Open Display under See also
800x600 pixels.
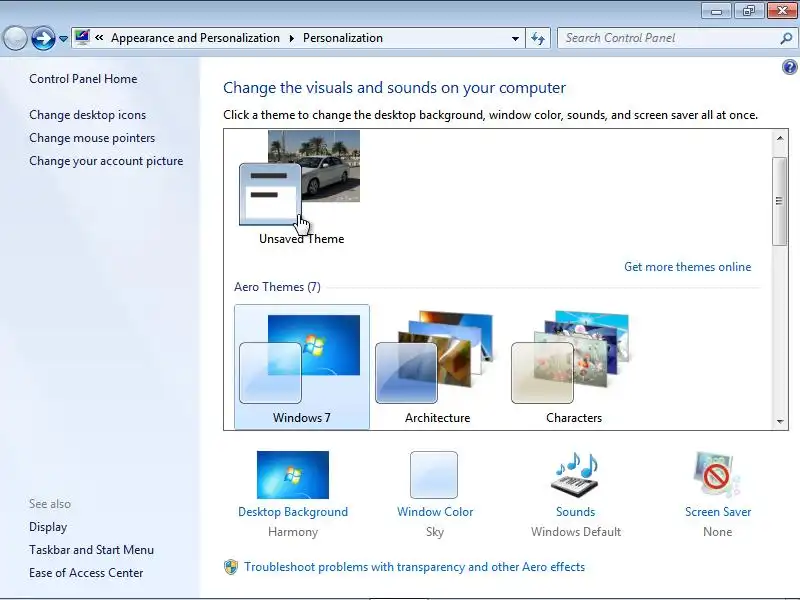point(48,527)
